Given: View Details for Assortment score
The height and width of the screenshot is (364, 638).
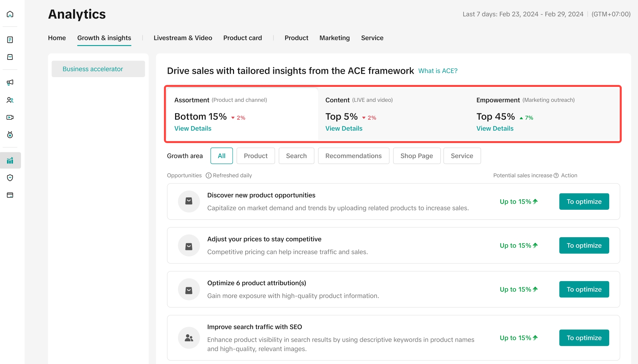Looking at the screenshot, I should [x=193, y=129].
